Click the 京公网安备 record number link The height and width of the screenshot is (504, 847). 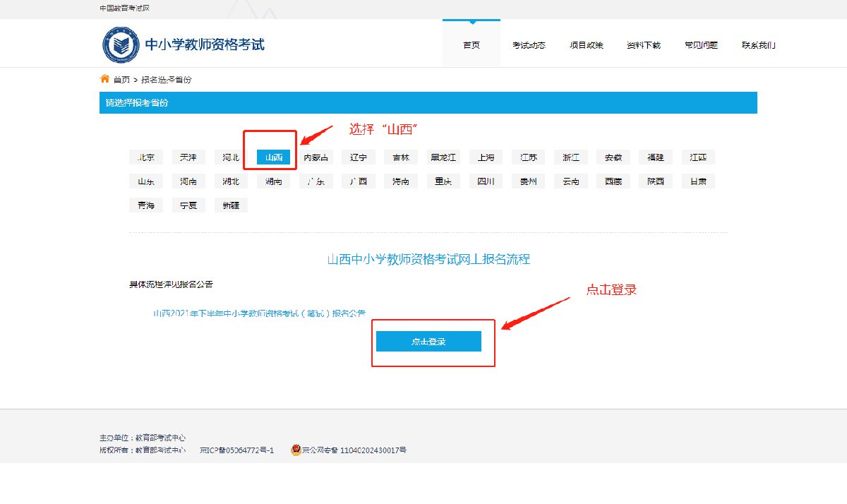[354, 450]
